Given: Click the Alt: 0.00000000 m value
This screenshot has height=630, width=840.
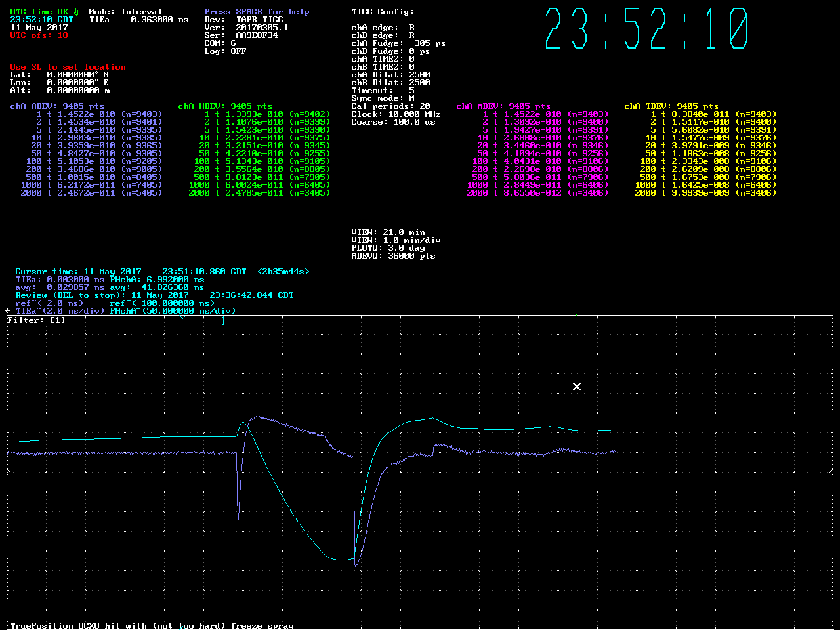Looking at the screenshot, I should click(60, 91).
